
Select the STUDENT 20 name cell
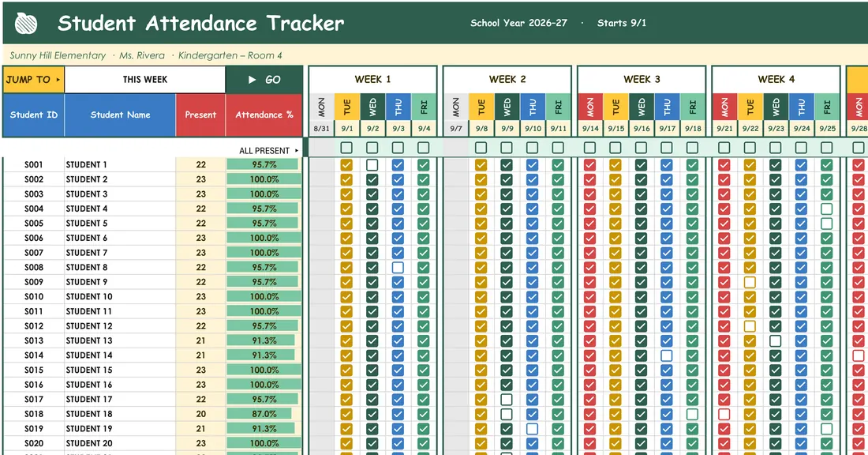120,443
